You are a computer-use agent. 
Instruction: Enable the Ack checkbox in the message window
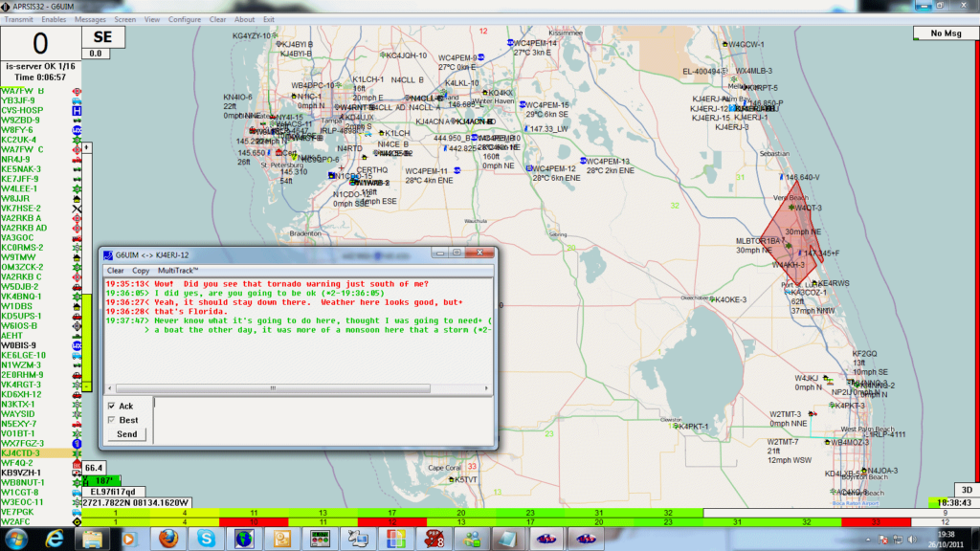pyautogui.click(x=111, y=406)
